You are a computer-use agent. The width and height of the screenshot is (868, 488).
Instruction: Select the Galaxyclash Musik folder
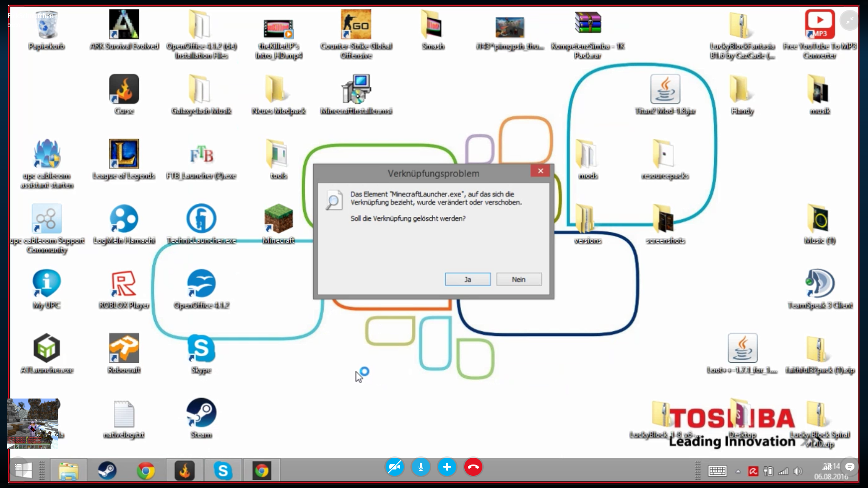201,95
